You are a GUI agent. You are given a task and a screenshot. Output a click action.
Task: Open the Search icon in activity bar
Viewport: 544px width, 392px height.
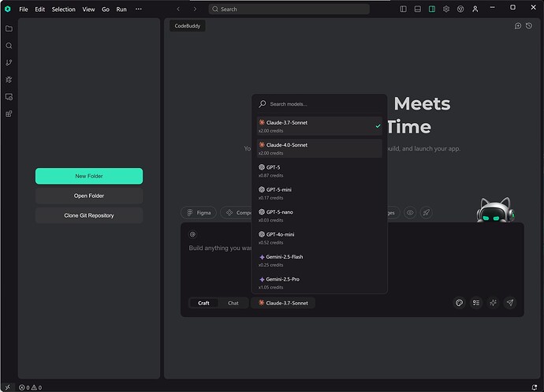click(x=9, y=46)
